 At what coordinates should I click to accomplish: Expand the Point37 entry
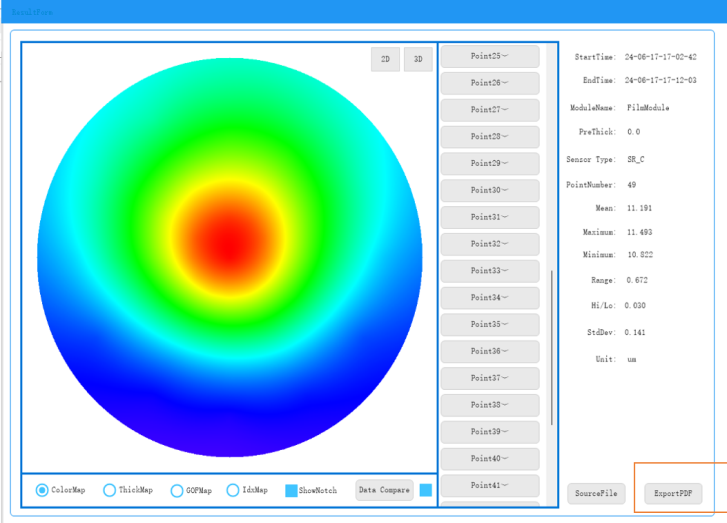point(490,378)
